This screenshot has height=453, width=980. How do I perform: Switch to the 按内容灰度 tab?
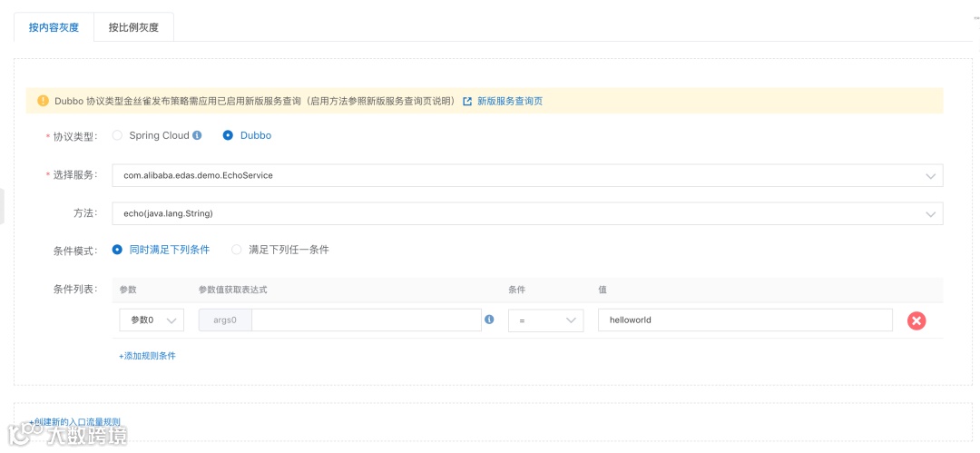54,27
